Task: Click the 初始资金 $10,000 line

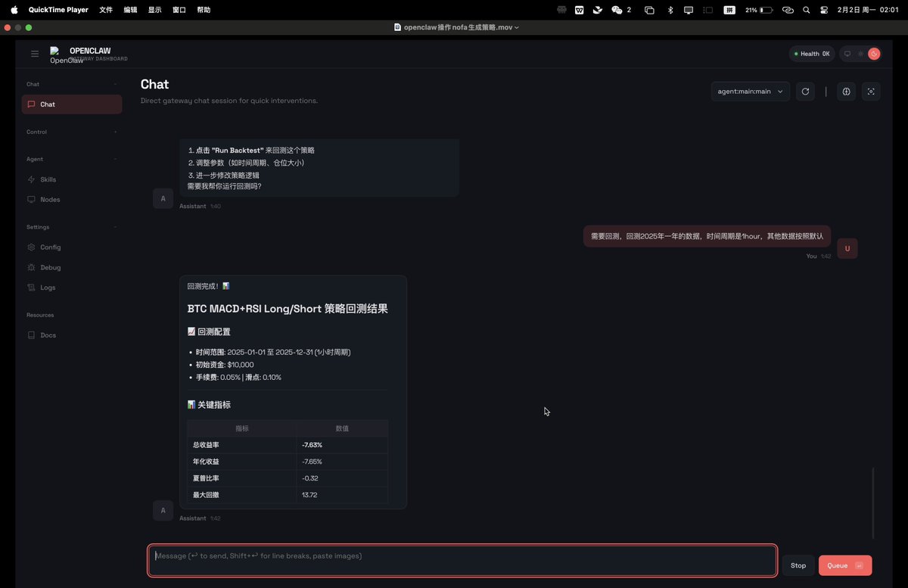Action: click(225, 365)
